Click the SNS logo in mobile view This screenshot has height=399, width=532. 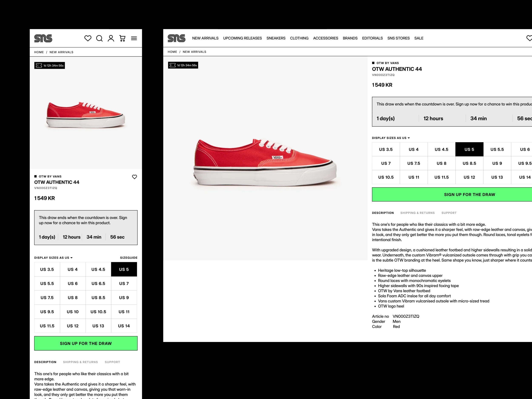43,38
